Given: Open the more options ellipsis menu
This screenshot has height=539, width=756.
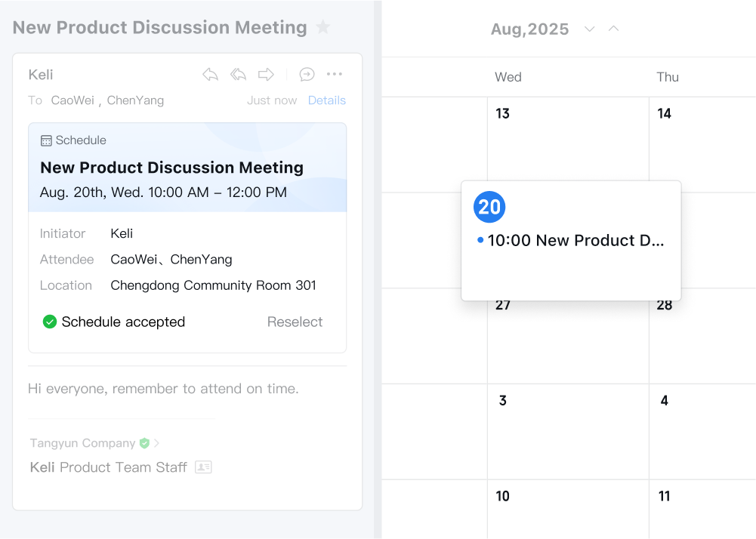Looking at the screenshot, I should [x=335, y=74].
